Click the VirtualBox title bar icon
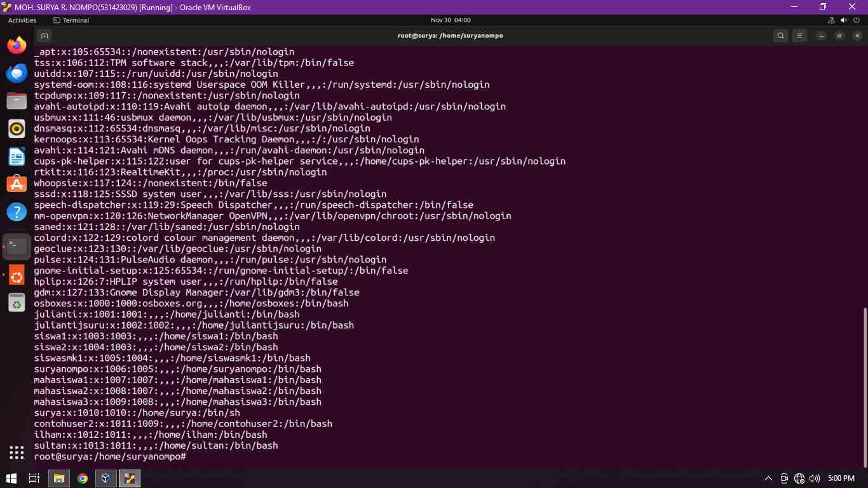This screenshot has height=488, width=868. click(x=7, y=7)
